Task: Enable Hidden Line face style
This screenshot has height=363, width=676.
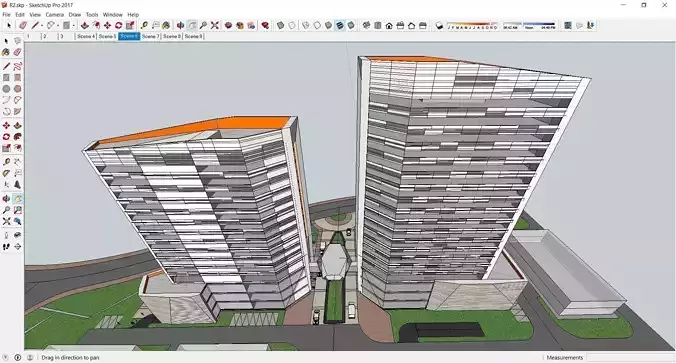Action: [317, 25]
